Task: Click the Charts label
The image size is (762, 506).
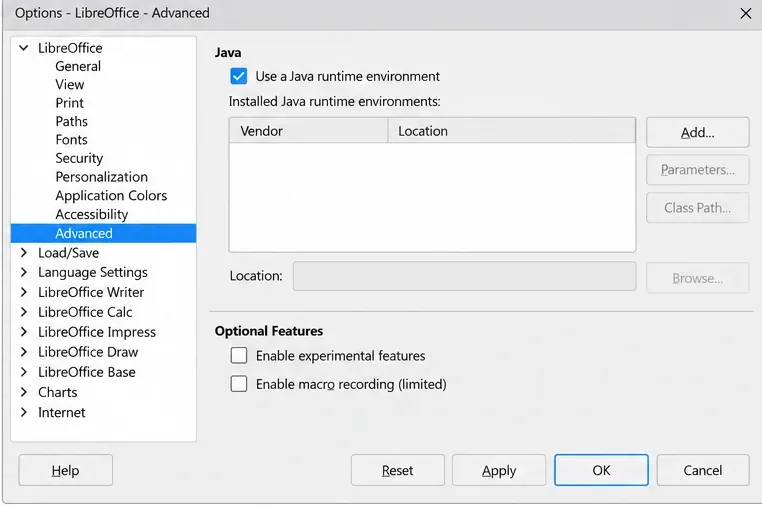Action: point(57,392)
